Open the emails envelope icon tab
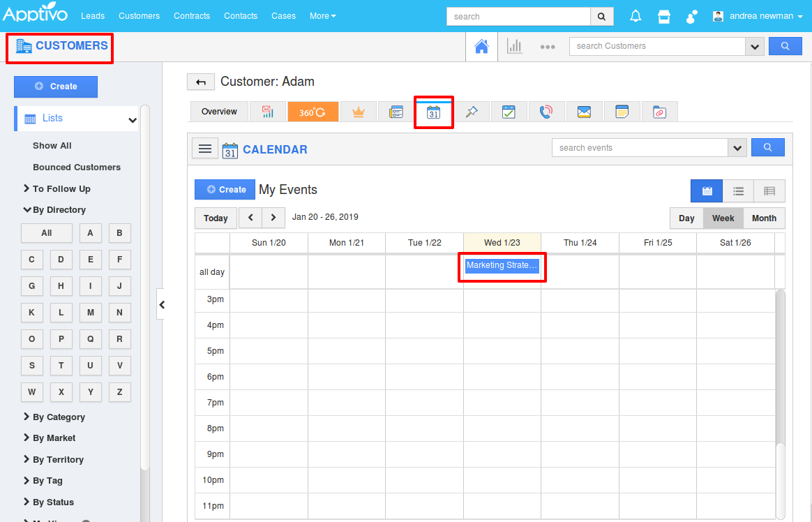This screenshot has height=522, width=812. pyautogui.click(x=584, y=112)
